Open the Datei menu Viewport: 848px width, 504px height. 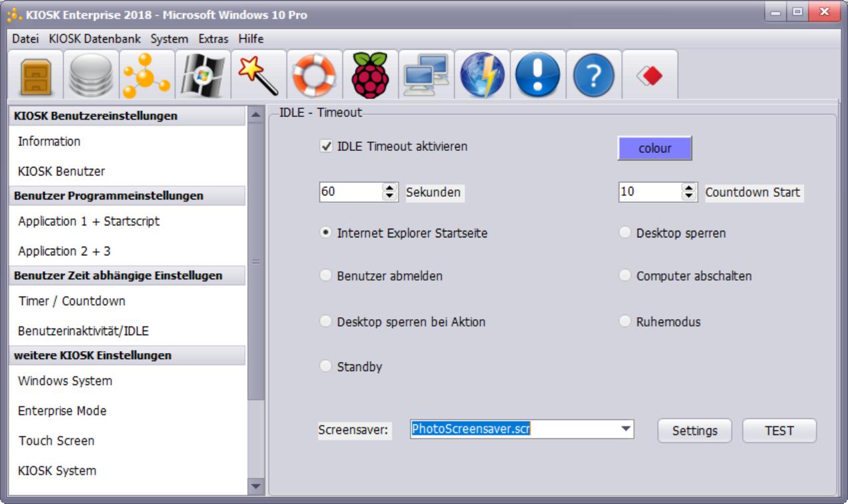point(25,39)
